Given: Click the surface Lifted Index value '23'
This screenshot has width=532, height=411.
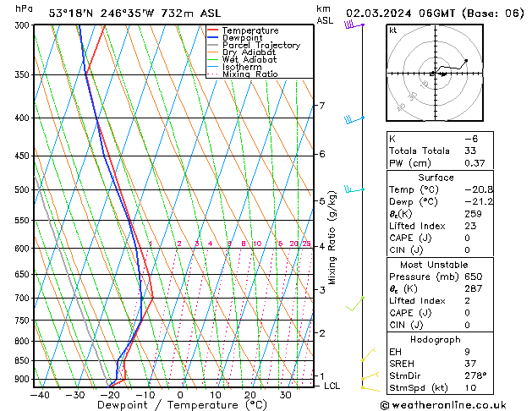Looking at the screenshot, I should [x=470, y=226].
